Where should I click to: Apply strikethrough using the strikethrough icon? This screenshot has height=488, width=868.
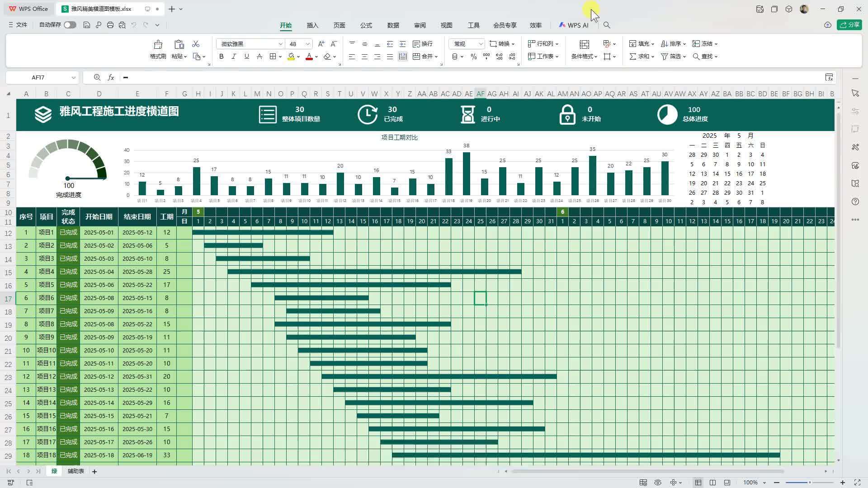click(x=259, y=56)
